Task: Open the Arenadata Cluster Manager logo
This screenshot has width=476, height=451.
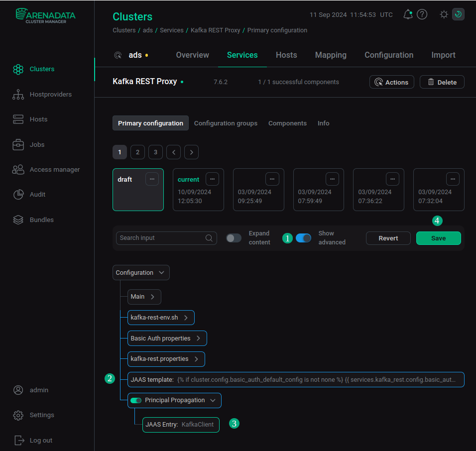Action: [x=45, y=16]
